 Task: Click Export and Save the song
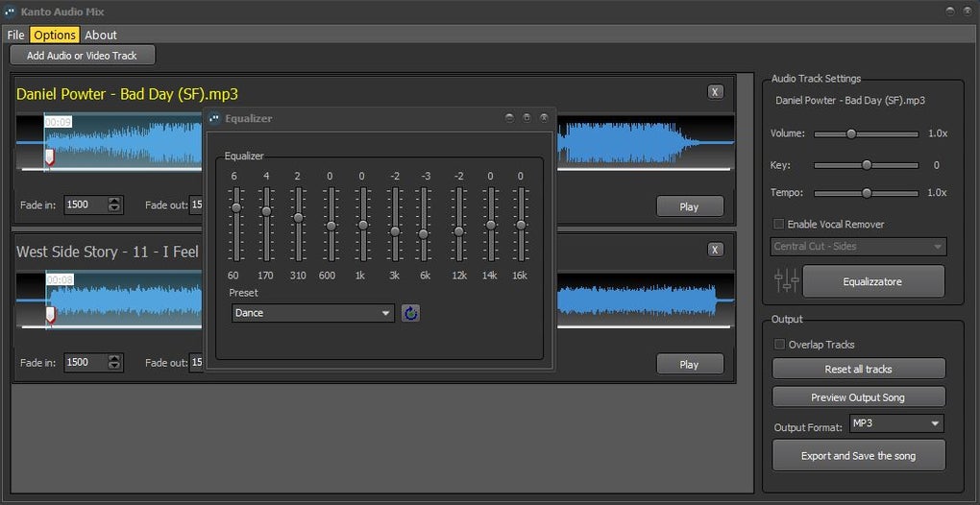[x=858, y=456]
